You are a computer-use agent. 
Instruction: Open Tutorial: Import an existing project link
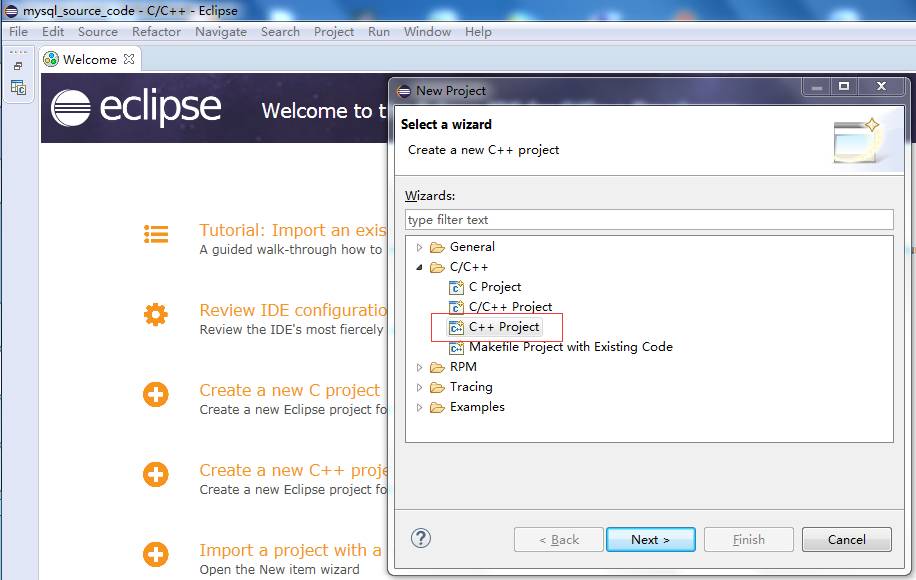coord(292,230)
